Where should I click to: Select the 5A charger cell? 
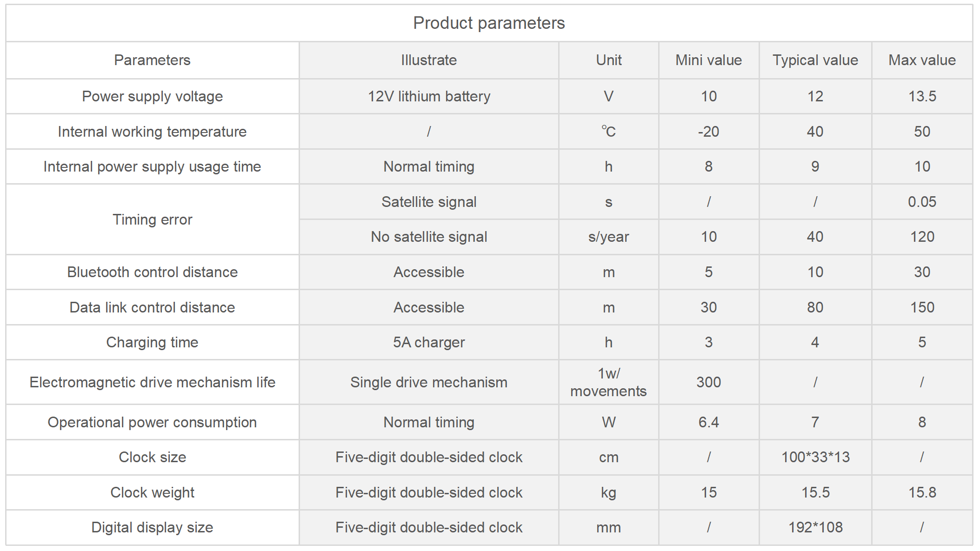pyautogui.click(x=429, y=342)
